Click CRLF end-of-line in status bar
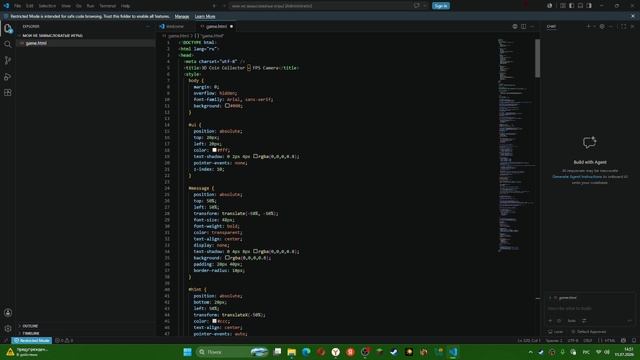 [588, 340]
